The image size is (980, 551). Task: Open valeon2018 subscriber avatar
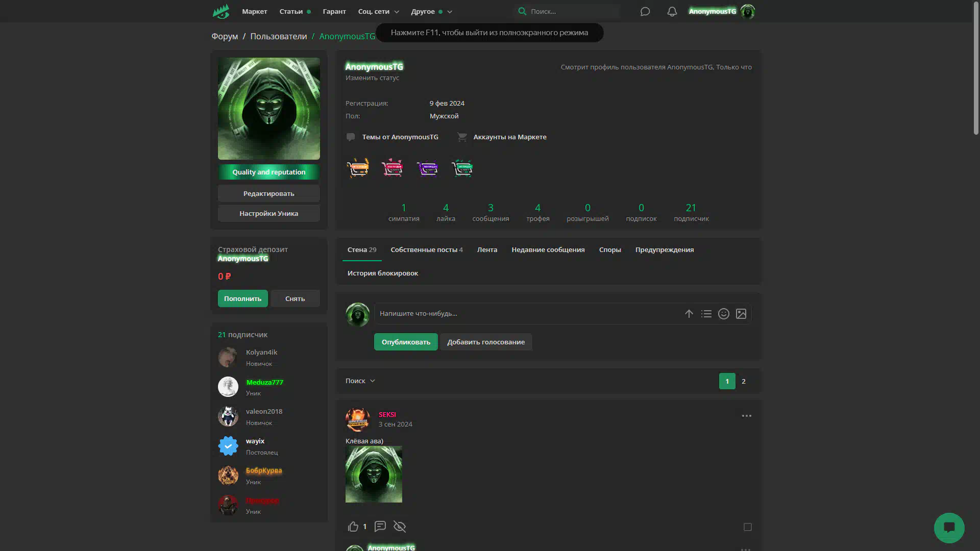228,416
